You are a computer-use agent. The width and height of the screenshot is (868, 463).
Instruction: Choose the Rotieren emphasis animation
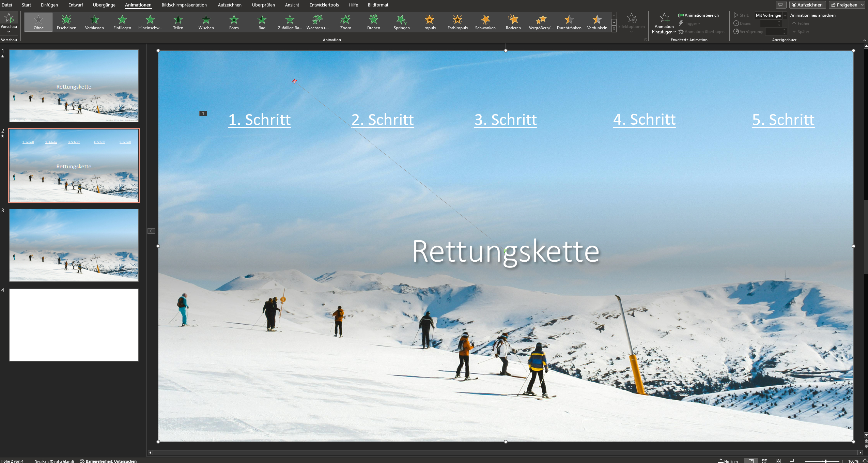click(x=513, y=22)
